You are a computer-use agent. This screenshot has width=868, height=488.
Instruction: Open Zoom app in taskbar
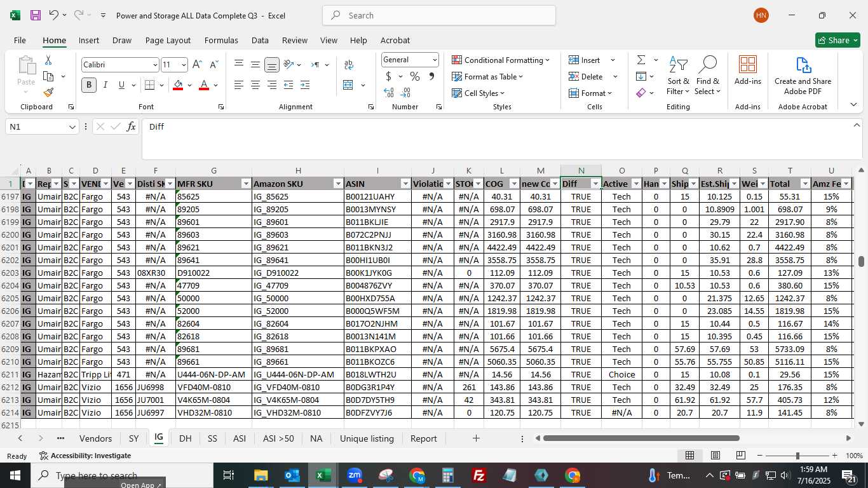pyautogui.click(x=355, y=475)
